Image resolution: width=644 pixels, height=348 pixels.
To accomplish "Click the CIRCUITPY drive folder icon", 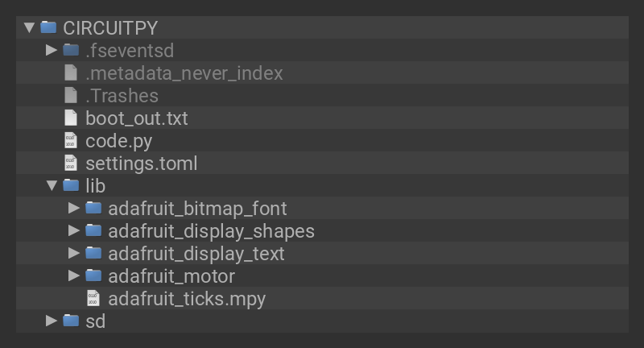I will (48, 27).
